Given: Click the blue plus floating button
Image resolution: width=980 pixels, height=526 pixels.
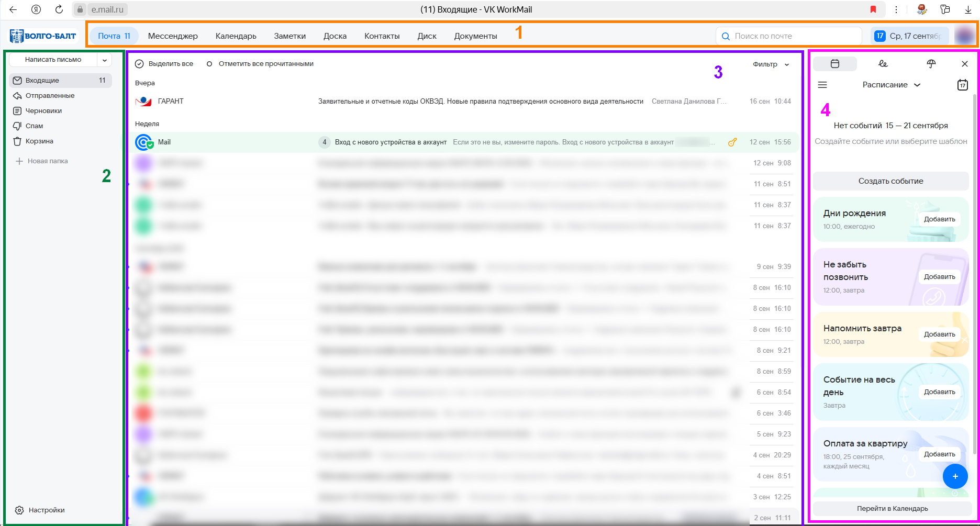Looking at the screenshot, I should (x=955, y=476).
